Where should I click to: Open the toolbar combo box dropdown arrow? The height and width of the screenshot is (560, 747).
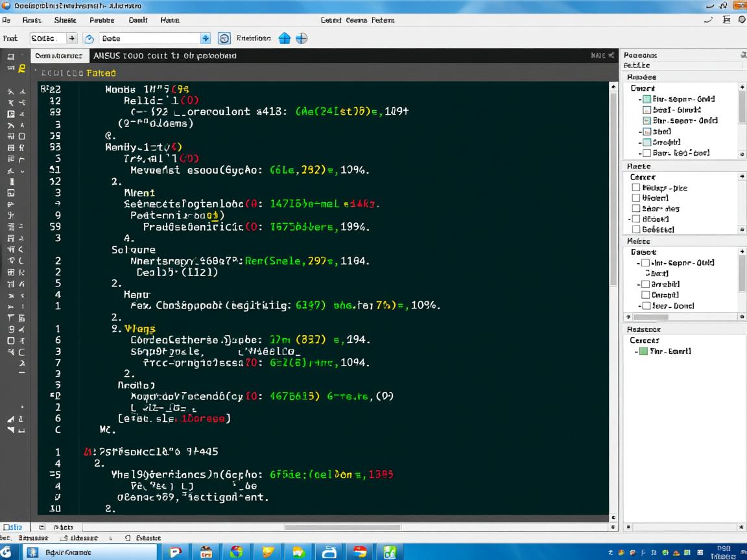tap(206, 38)
